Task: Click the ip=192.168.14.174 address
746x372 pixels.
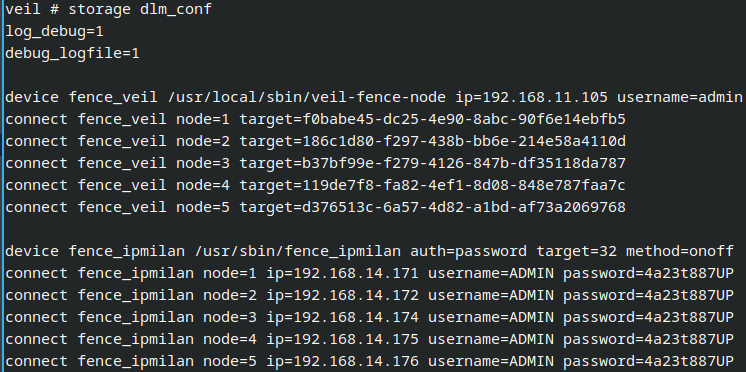Action: [343, 317]
